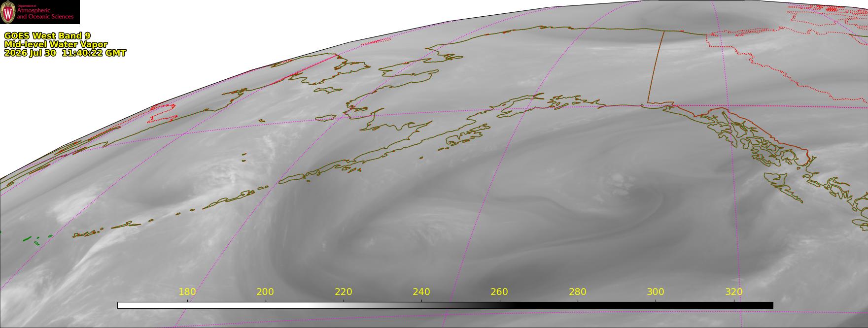Click the 280 value on the temperature scale
Viewport: 868px width, 328px height.
pos(578,292)
